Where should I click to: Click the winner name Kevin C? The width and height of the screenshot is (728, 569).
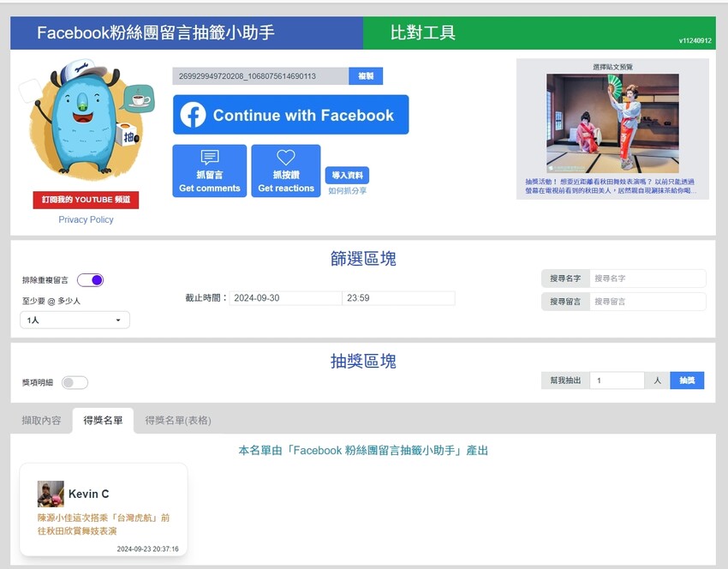click(89, 494)
